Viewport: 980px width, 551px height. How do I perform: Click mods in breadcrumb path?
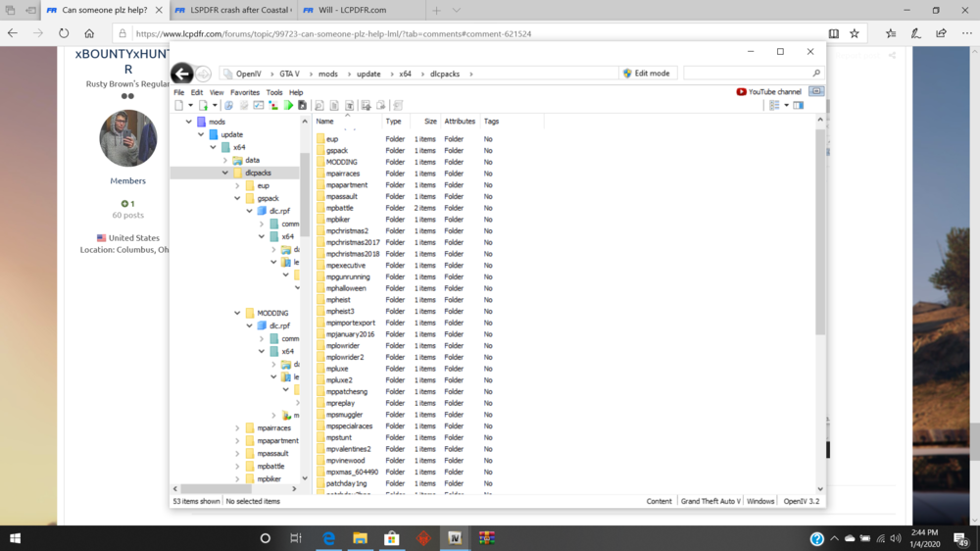328,74
